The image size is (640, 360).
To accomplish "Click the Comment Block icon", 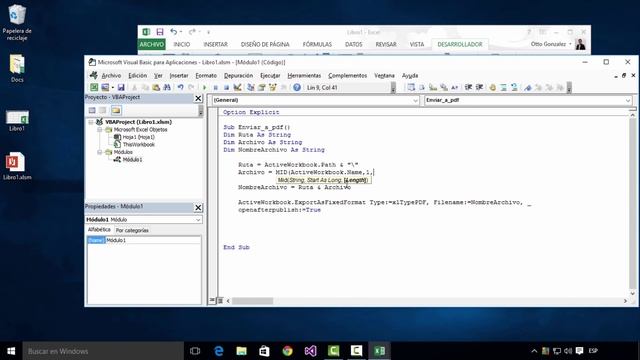I will tap(504, 87).
